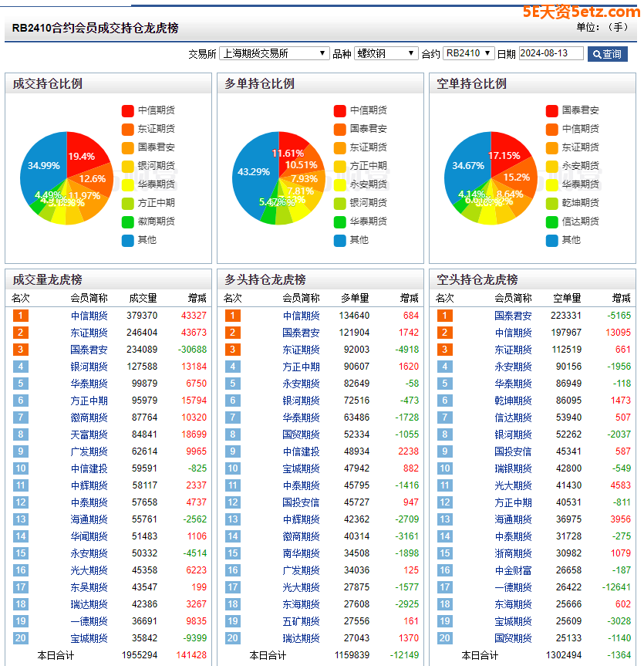This screenshot has height=666, width=644.
Task: Click red 中信期货 swatch in 成交持仓比例 legend
Action: 128,110
